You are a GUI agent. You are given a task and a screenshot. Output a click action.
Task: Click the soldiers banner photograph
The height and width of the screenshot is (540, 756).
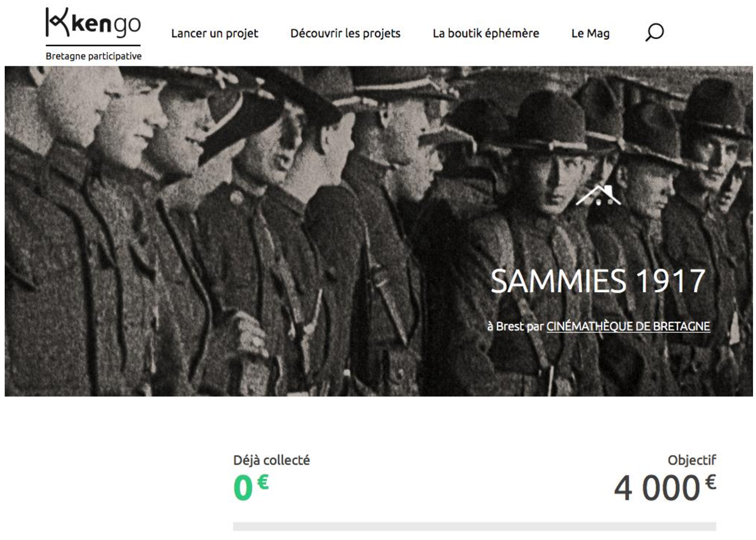[x=379, y=231]
